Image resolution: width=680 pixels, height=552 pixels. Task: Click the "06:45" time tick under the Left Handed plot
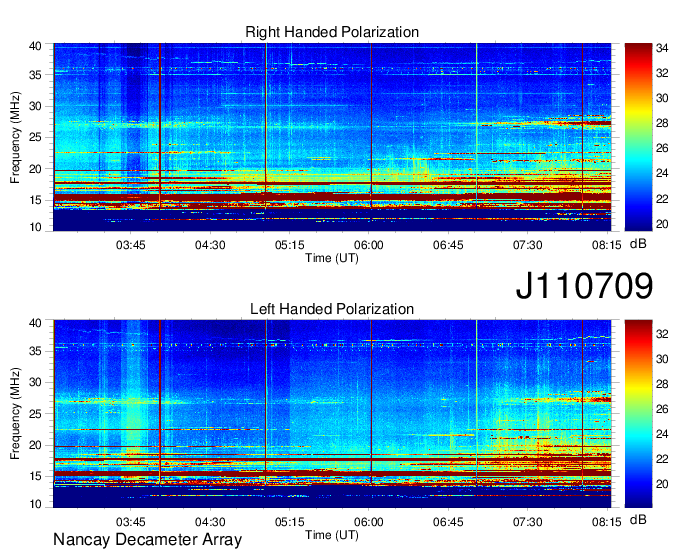coord(448,522)
